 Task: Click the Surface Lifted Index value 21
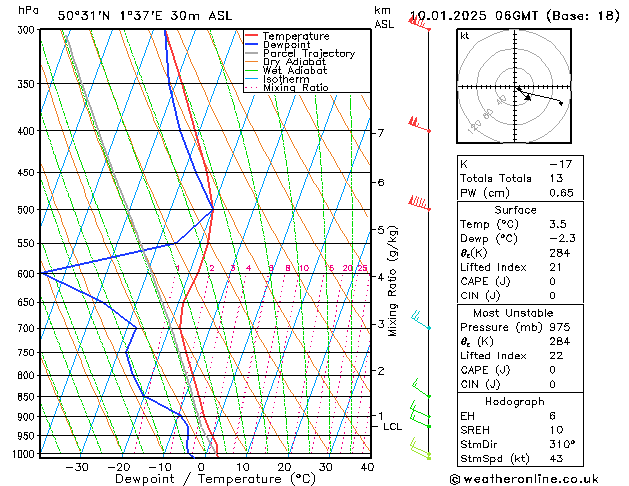pos(555,267)
